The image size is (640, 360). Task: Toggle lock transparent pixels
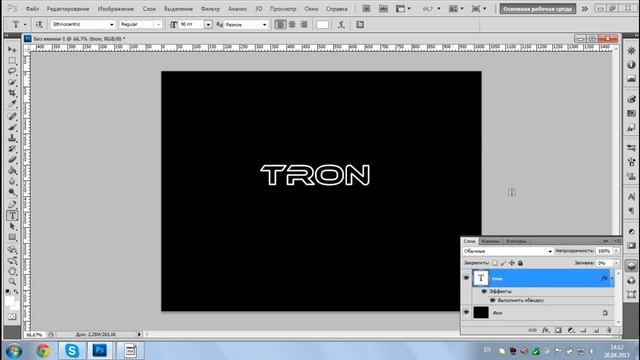tap(495, 263)
